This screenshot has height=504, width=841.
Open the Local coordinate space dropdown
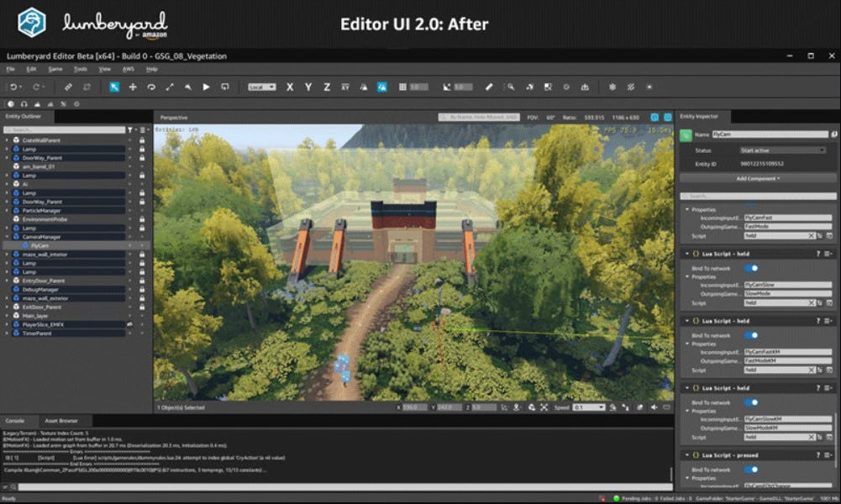click(263, 86)
